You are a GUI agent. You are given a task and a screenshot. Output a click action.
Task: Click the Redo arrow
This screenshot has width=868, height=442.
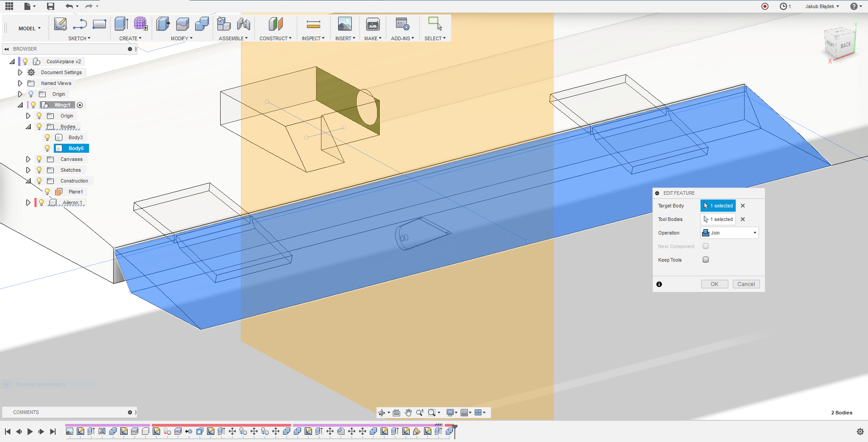pyautogui.click(x=89, y=6)
